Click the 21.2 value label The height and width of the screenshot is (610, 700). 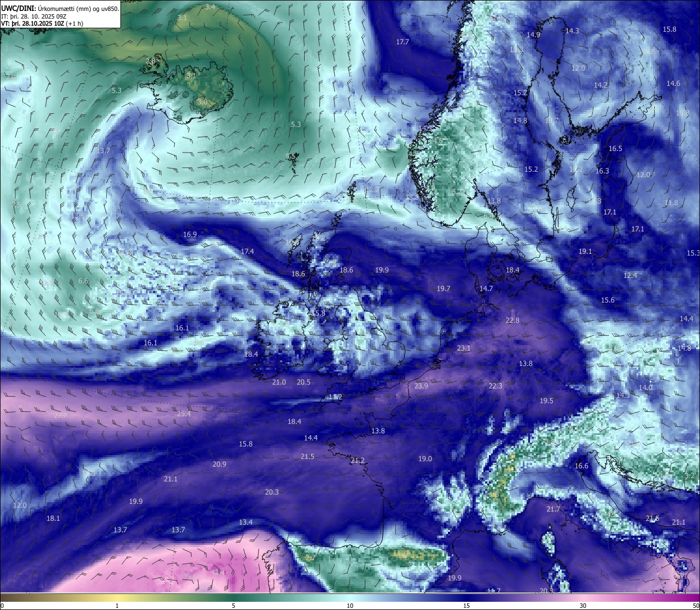coord(358,461)
